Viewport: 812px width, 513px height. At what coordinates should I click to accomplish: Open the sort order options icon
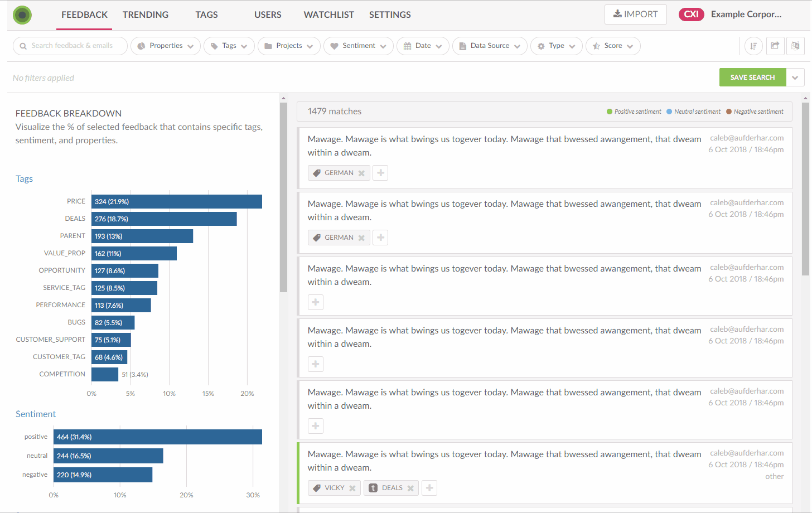coord(753,46)
